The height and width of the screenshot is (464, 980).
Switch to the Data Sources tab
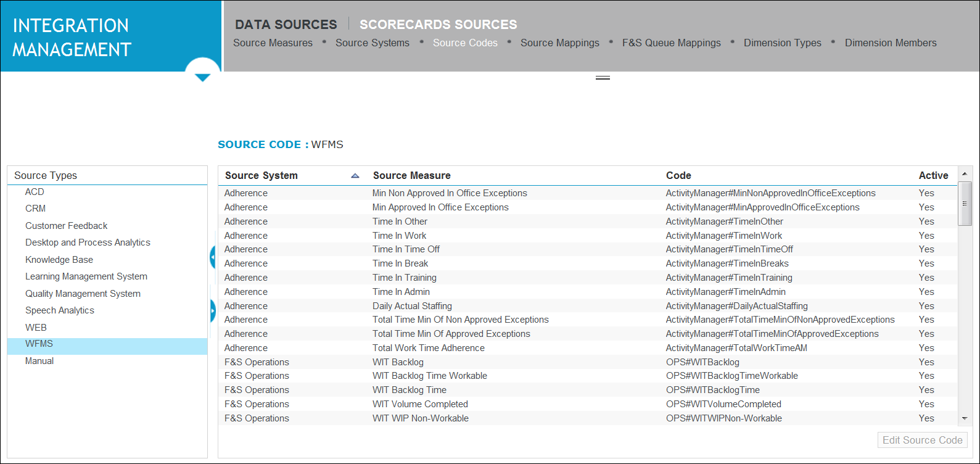click(286, 25)
